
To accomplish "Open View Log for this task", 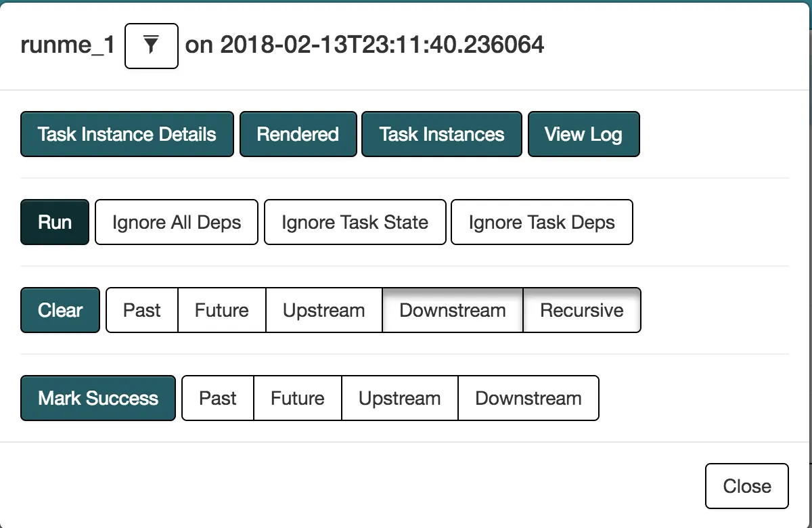I will click(x=583, y=134).
